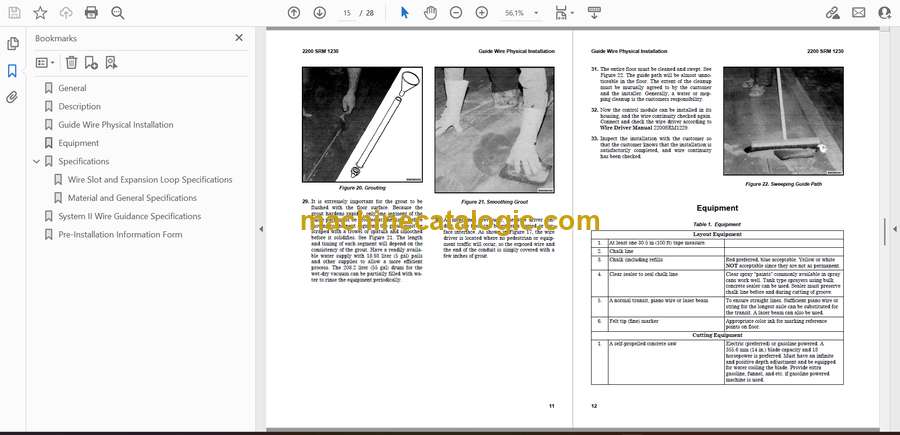The height and width of the screenshot is (435, 900).
Task: Click the find current bookmark icon
Action: pyautogui.click(x=111, y=63)
